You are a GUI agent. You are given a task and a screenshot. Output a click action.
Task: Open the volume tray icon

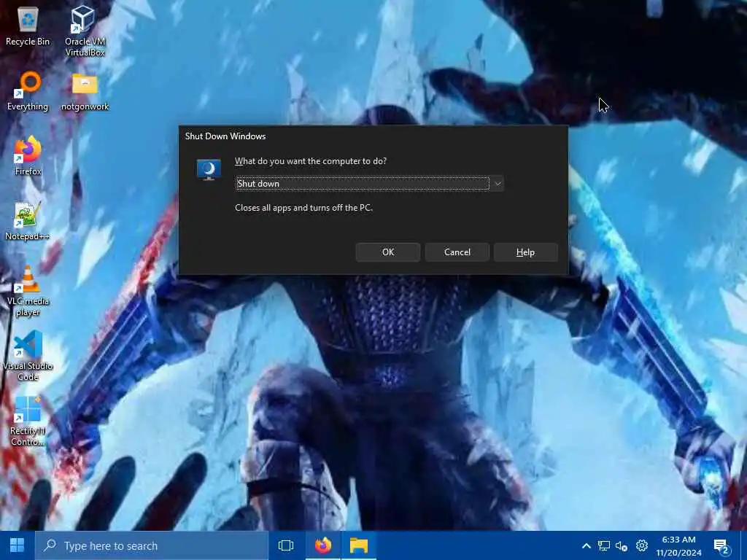[622, 545]
